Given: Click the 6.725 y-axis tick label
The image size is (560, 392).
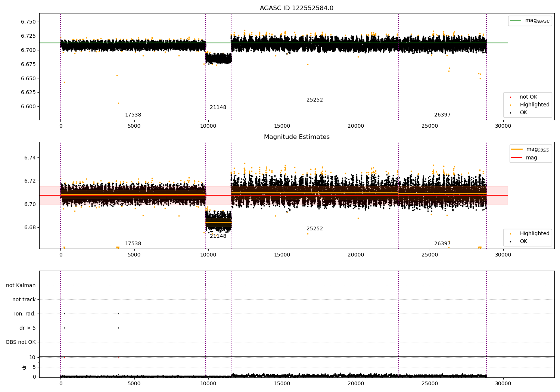Looking at the screenshot, I should click(x=28, y=36).
